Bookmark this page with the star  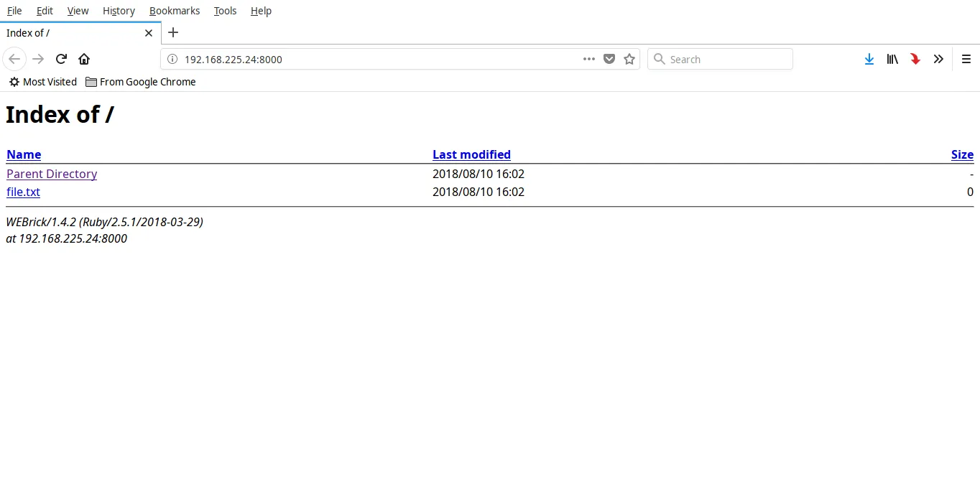pyautogui.click(x=629, y=59)
